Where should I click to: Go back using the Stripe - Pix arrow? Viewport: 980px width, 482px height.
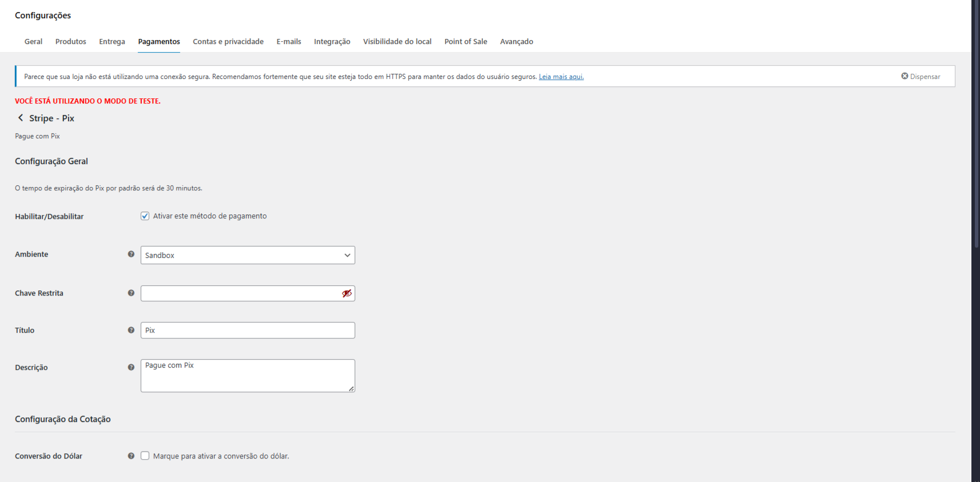(21, 118)
